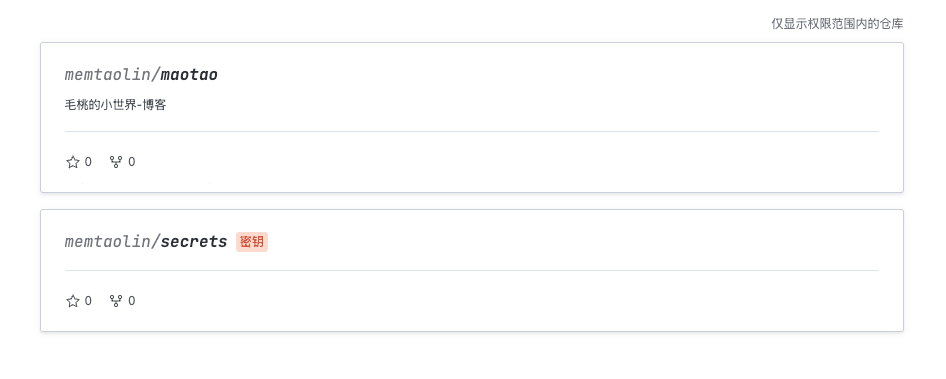Open memtaolin owner link in maotao card
This screenshot has width=946, height=379.
107,75
